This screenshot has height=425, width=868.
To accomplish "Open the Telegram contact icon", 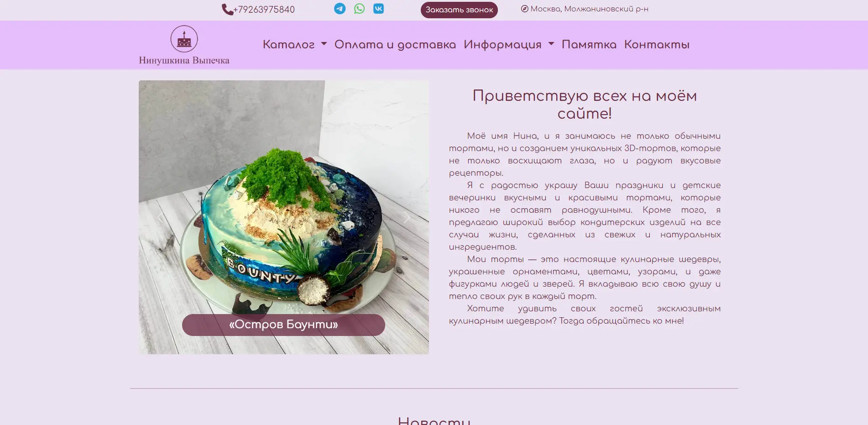I will pos(340,9).
